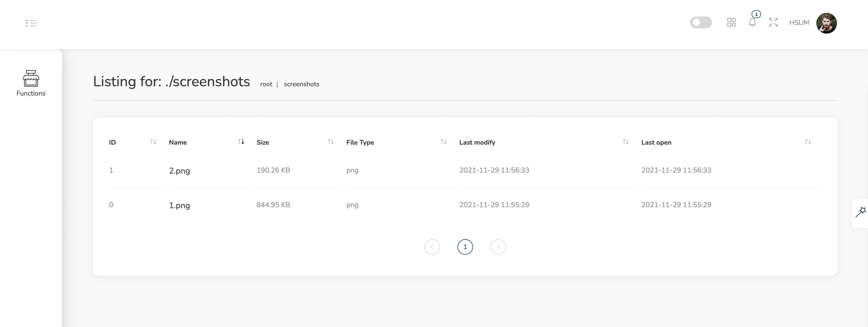Click the File Type column header
This screenshot has width=868, height=327.
(x=360, y=143)
